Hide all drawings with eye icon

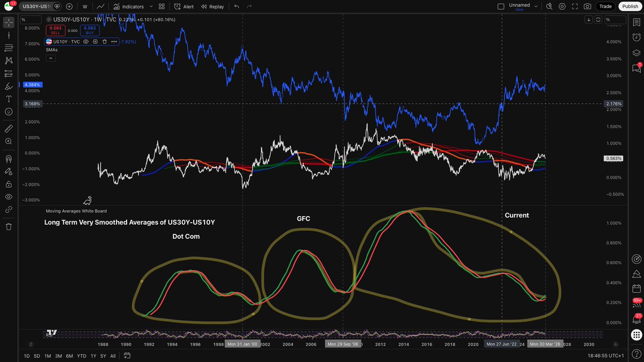click(9, 197)
